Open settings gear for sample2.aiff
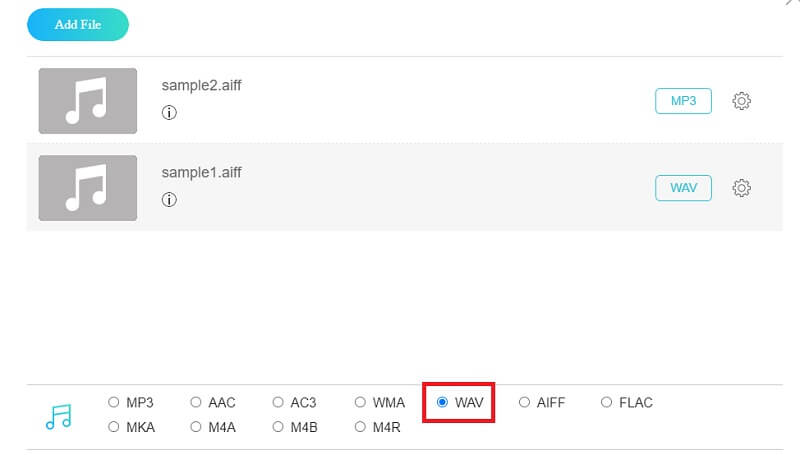 [x=741, y=101]
